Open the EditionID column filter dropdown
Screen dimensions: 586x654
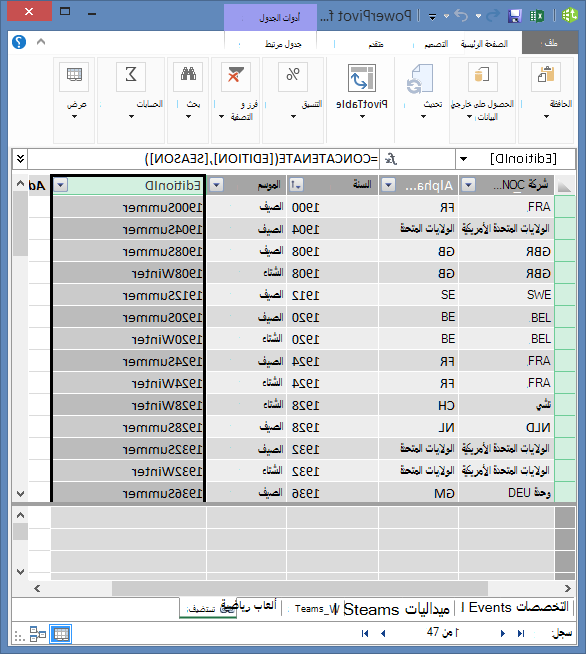[x=60, y=185]
